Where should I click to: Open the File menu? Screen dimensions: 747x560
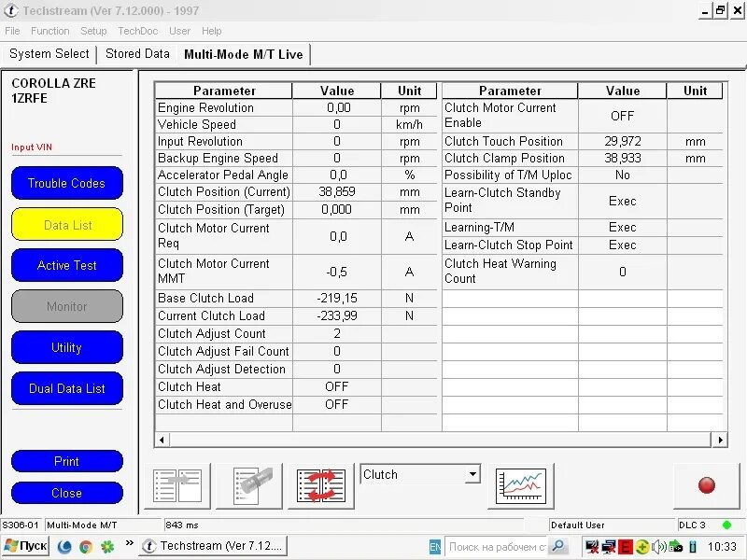coord(12,31)
